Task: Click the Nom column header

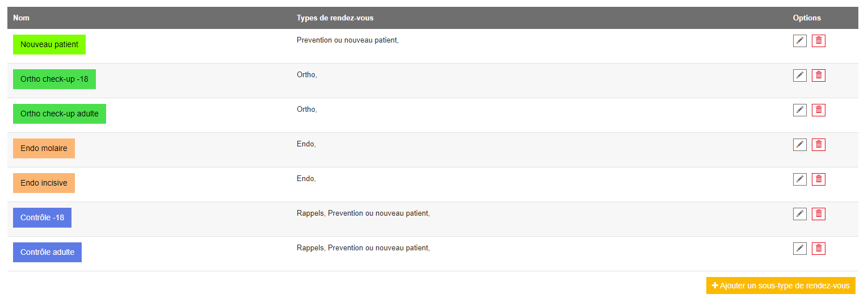Action: (22, 18)
